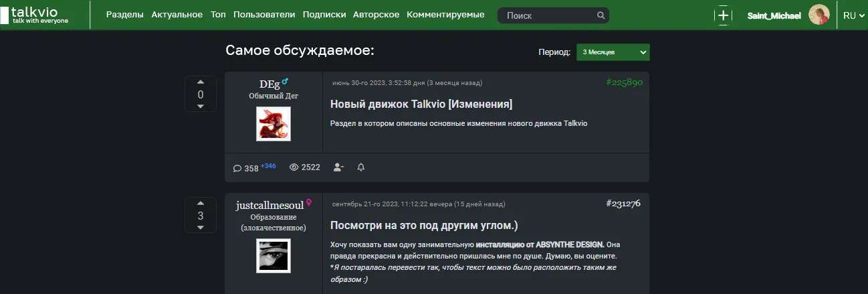Viewport: 868px width, 294px height.
Task: Click the DEg post date 'июнь 30-го 2023'
Action: tap(407, 83)
